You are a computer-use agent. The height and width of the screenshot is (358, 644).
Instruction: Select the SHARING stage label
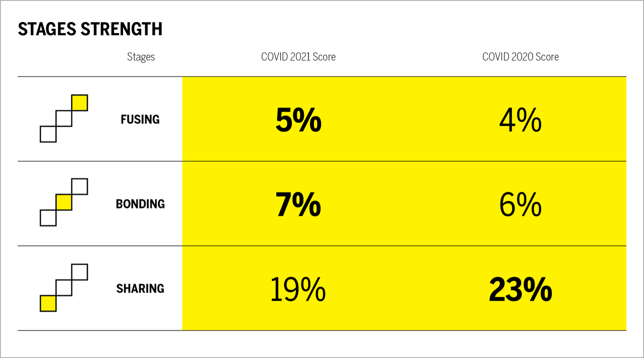140,288
